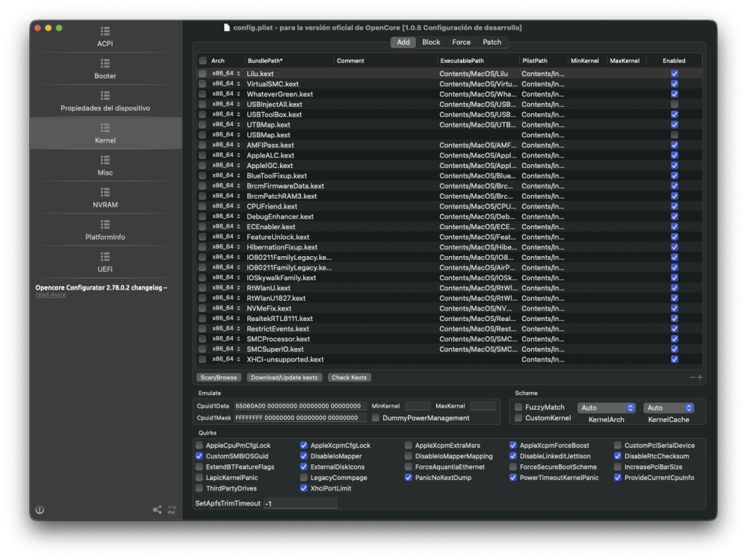Click the Cpuid1Mask input field
This screenshot has width=747, height=560.
pyautogui.click(x=300, y=417)
